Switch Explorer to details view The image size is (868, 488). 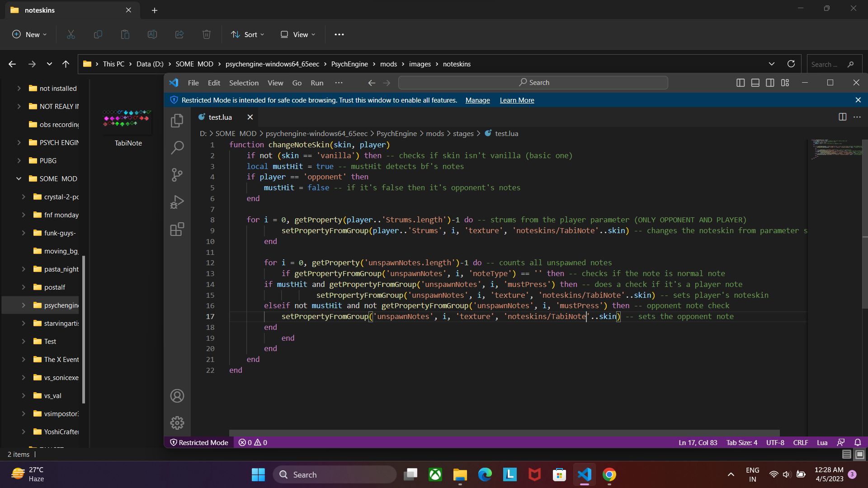pos(847,454)
